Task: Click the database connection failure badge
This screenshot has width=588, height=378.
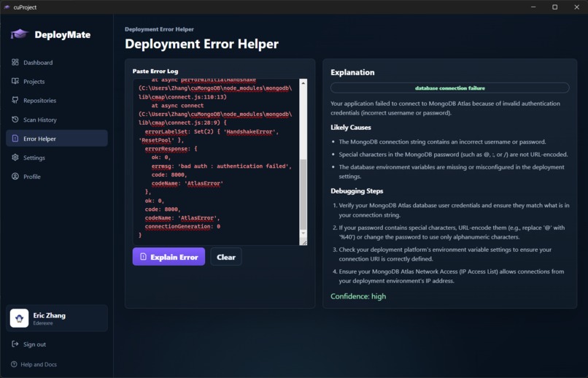Action: coord(449,88)
